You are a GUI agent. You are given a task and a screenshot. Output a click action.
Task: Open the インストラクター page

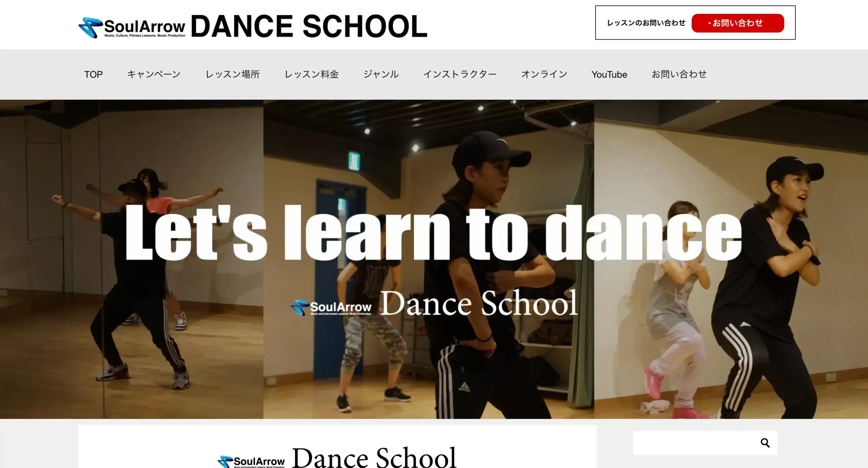(460, 74)
